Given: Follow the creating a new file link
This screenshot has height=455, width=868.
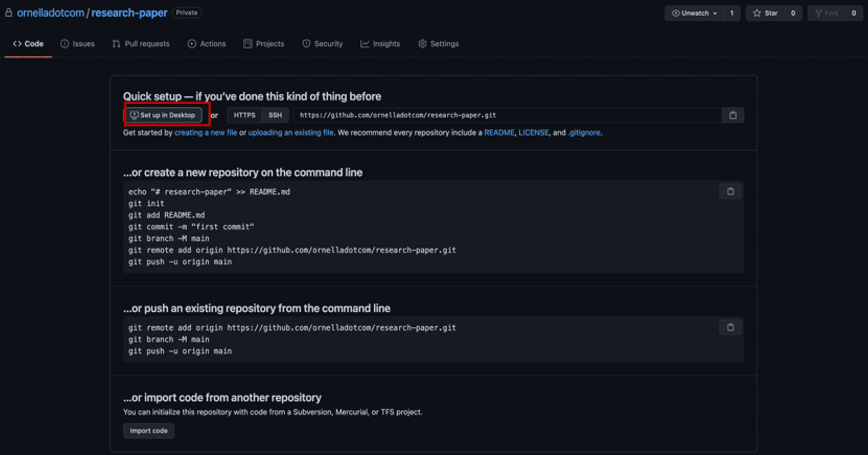Looking at the screenshot, I should tap(206, 133).
